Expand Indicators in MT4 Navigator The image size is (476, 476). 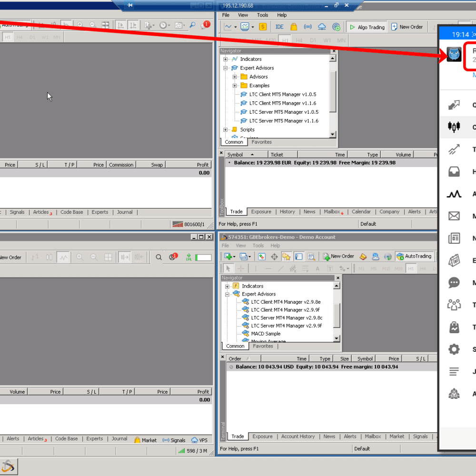227,286
